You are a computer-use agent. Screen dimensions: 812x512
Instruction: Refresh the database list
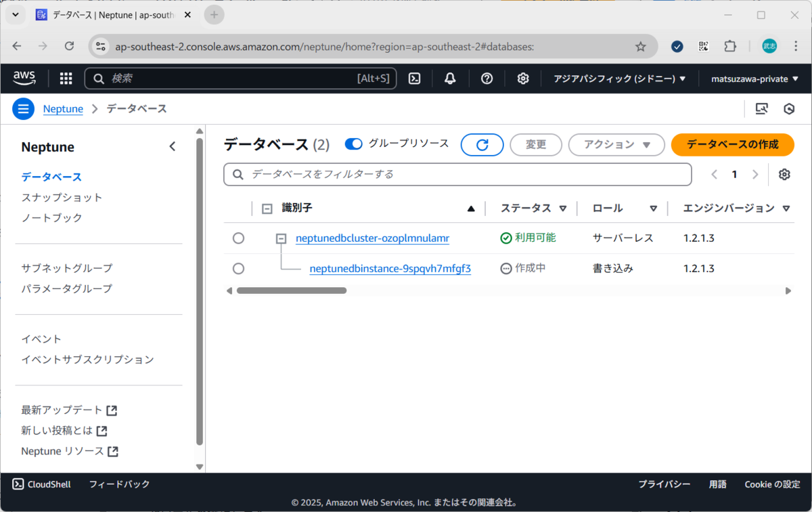(482, 145)
